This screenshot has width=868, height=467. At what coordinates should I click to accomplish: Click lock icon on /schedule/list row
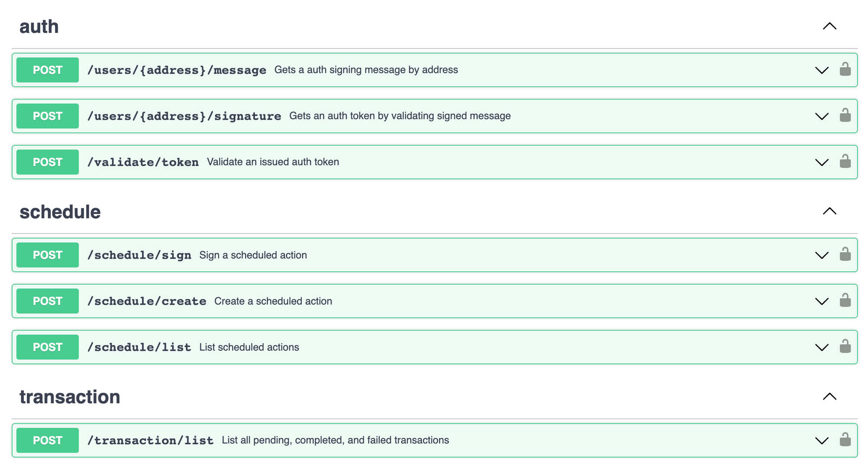tap(845, 346)
